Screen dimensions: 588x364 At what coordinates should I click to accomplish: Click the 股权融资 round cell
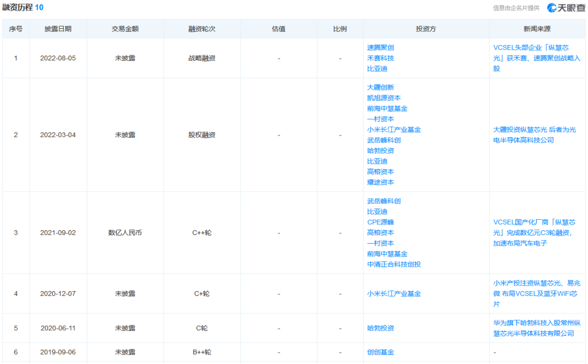[x=202, y=135]
